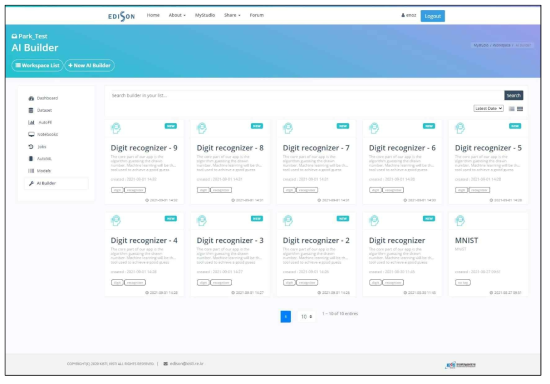Click the Workspace breadcrumb link
Viewport: 550px width, 384px height.
(501, 45)
